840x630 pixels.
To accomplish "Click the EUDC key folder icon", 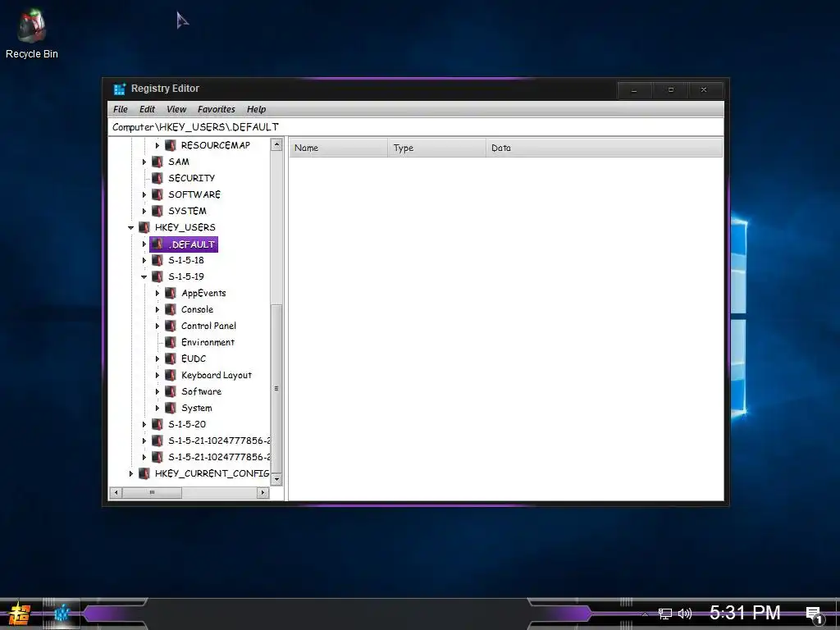I will tap(171, 359).
